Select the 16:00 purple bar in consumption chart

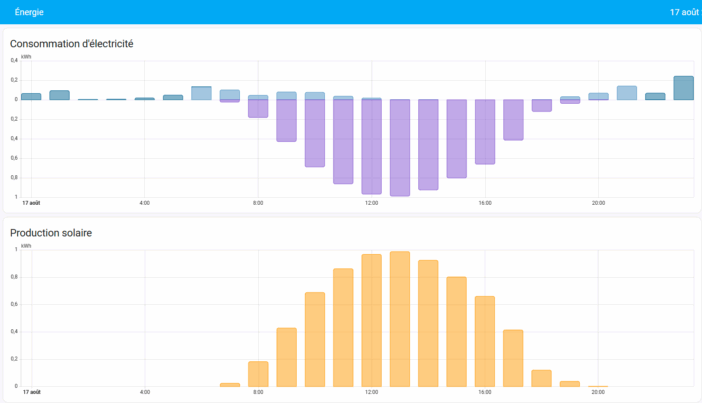tap(485, 131)
